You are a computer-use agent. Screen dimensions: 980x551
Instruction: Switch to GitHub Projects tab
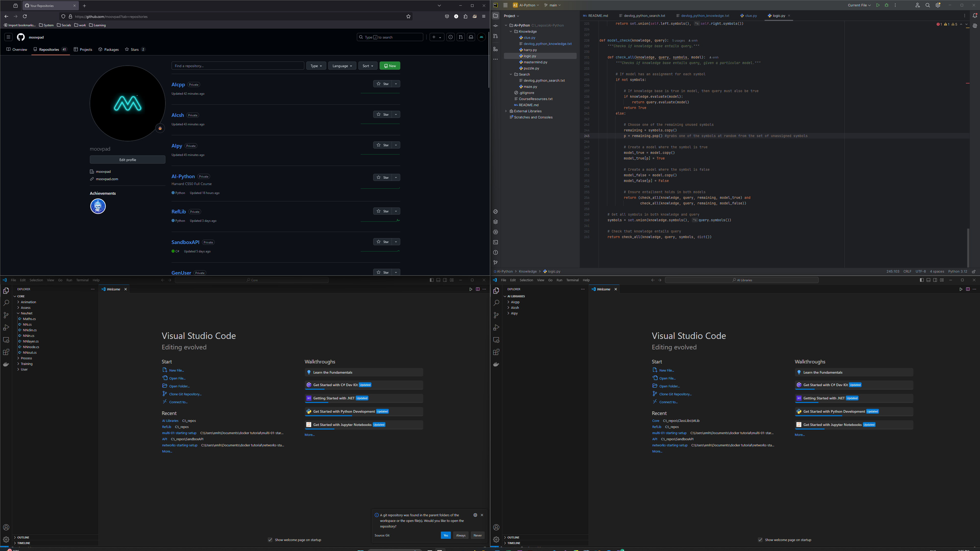tap(83, 50)
